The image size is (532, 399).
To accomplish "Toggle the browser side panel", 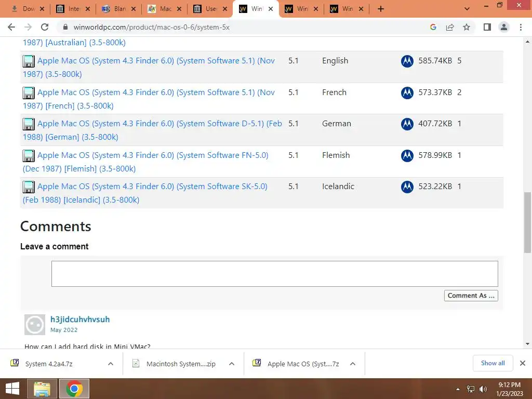I will point(487,27).
